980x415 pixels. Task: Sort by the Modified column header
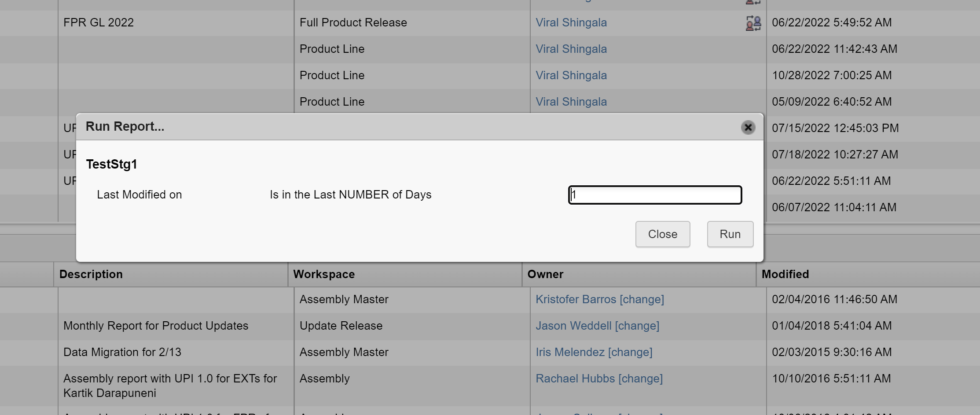pyautogui.click(x=785, y=275)
